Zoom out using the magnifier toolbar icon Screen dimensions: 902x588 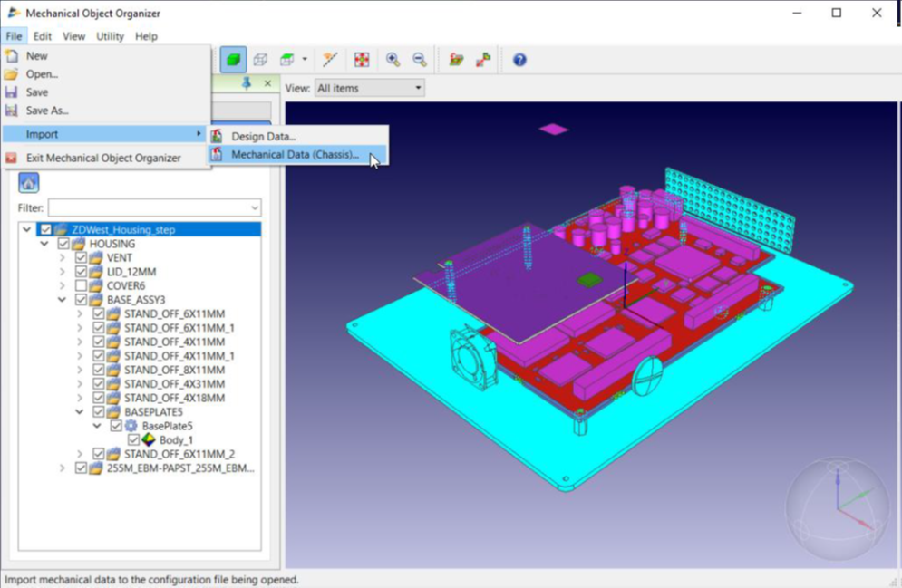click(x=418, y=59)
